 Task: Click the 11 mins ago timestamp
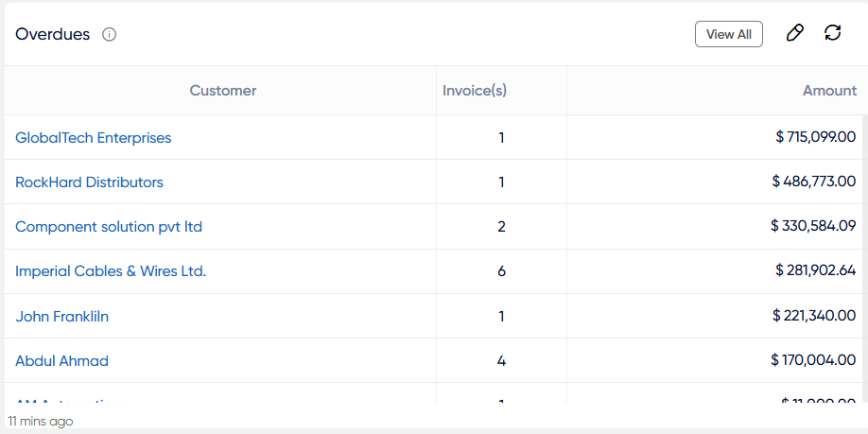tap(41, 422)
